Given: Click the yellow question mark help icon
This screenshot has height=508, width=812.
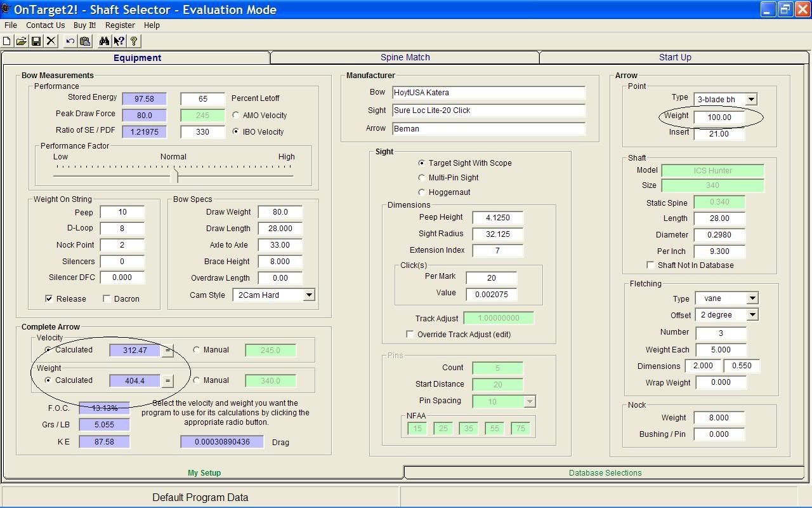Looking at the screenshot, I should (134, 41).
